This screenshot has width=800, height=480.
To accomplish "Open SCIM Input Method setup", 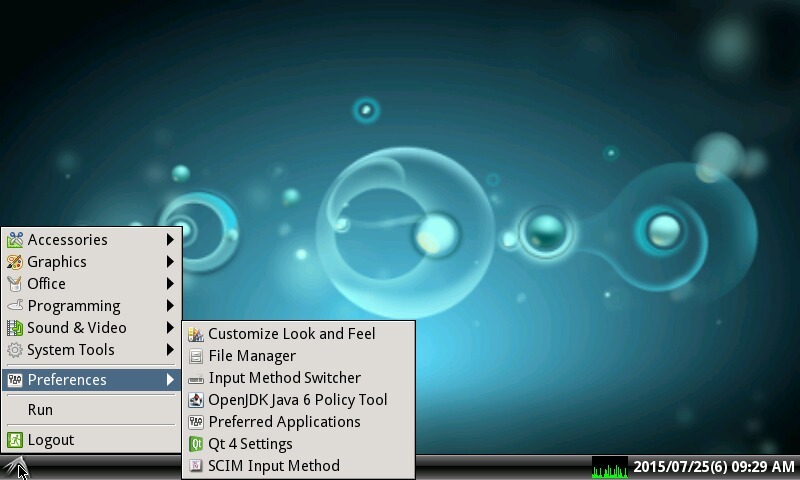I will [298, 466].
